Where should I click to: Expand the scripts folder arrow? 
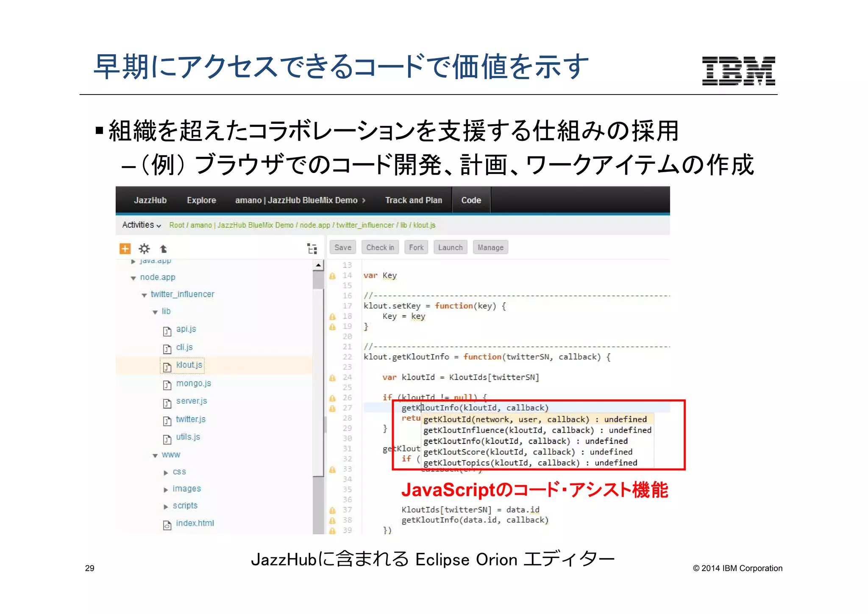[x=166, y=506]
